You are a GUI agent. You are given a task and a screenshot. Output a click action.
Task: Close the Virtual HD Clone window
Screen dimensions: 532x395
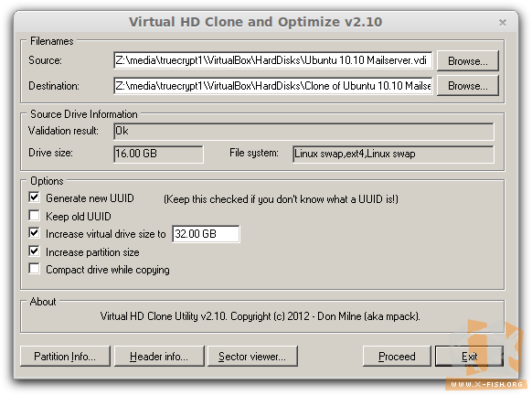[503, 23]
